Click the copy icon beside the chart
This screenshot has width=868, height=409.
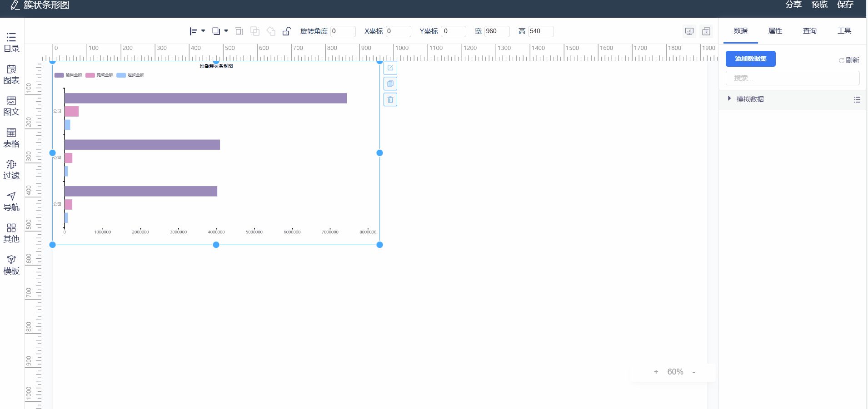point(390,84)
